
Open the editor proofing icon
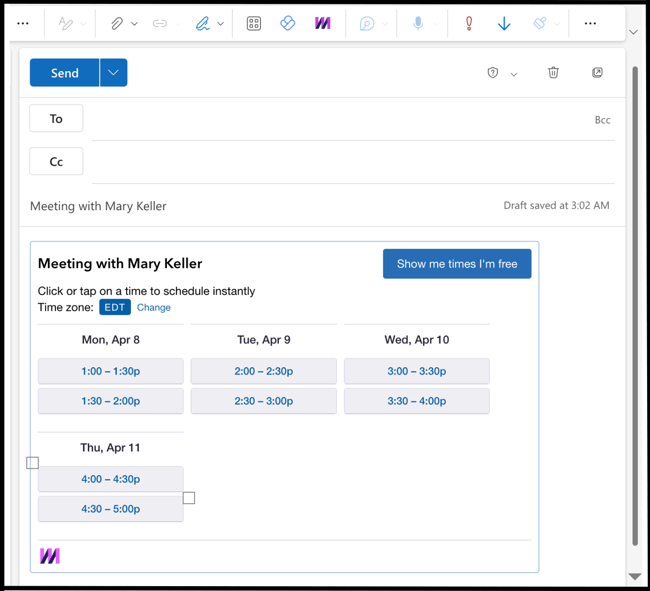coord(540,23)
